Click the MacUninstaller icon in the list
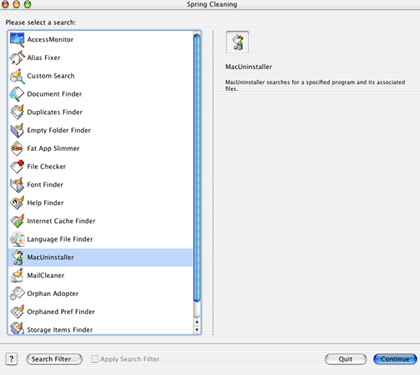 click(17, 257)
